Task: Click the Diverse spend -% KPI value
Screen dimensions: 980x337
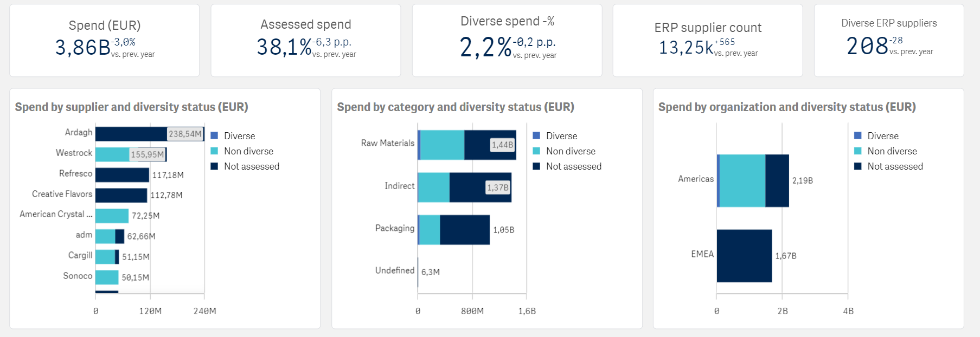Action: (485, 47)
